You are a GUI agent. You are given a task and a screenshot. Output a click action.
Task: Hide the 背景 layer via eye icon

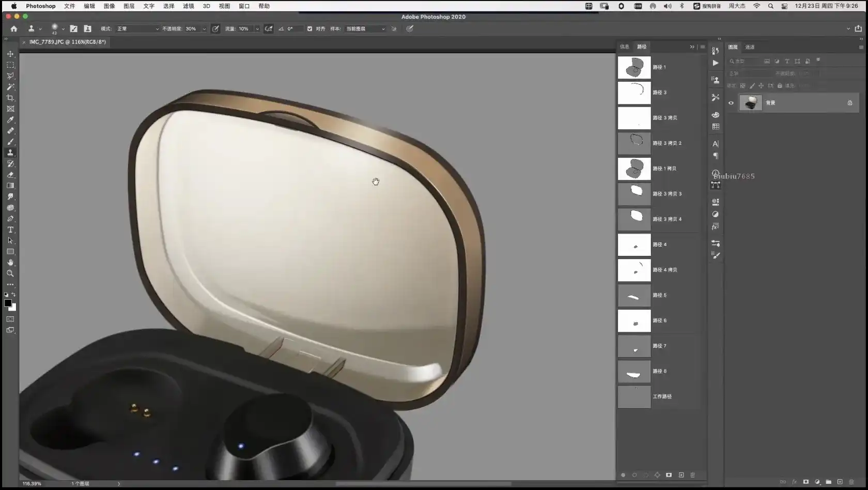(731, 103)
